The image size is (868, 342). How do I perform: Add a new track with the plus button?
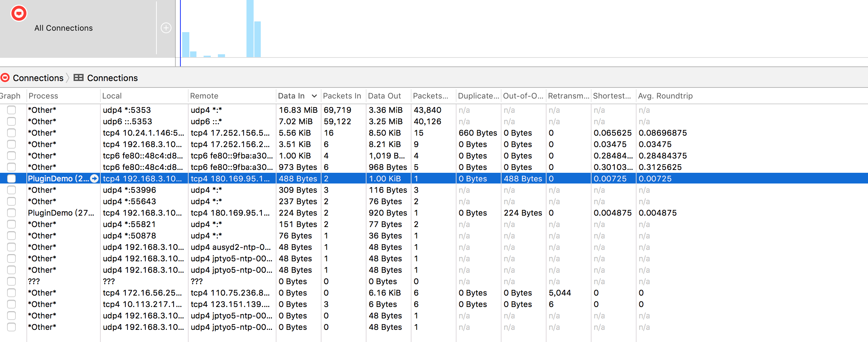point(166,28)
